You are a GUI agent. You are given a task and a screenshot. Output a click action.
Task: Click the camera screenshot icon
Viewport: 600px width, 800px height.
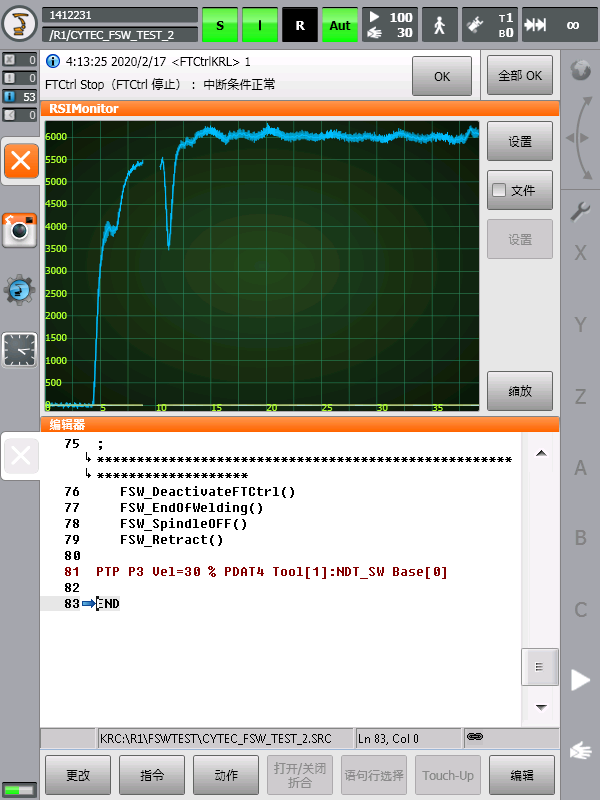20,229
